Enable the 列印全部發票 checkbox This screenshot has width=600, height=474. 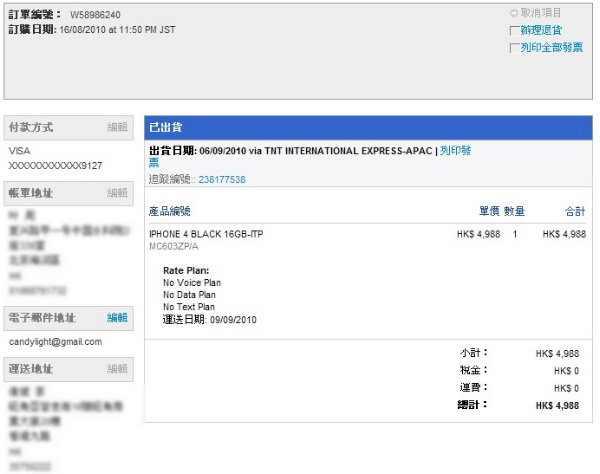click(x=514, y=47)
